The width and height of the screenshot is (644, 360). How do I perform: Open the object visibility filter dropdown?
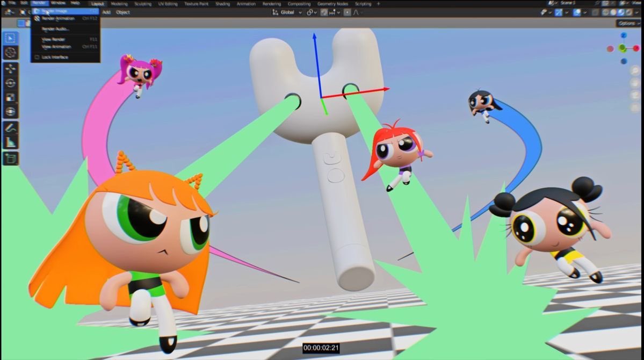(x=551, y=12)
